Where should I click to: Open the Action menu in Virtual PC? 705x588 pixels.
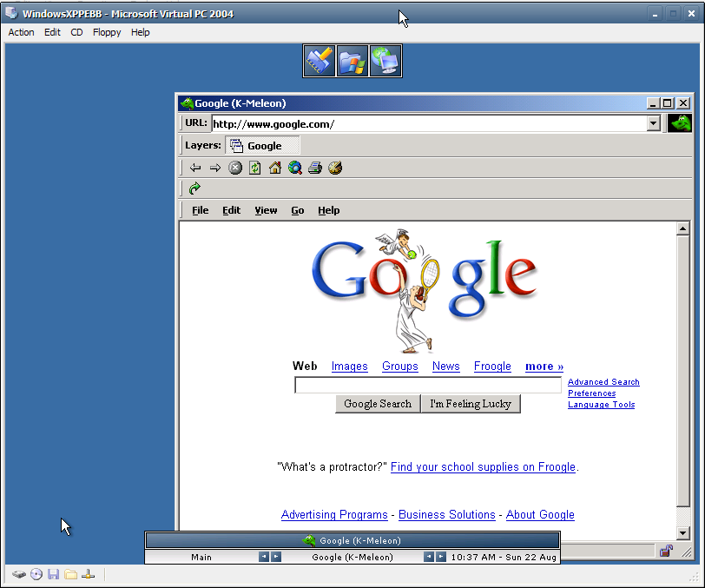click(x=21, y=32)
